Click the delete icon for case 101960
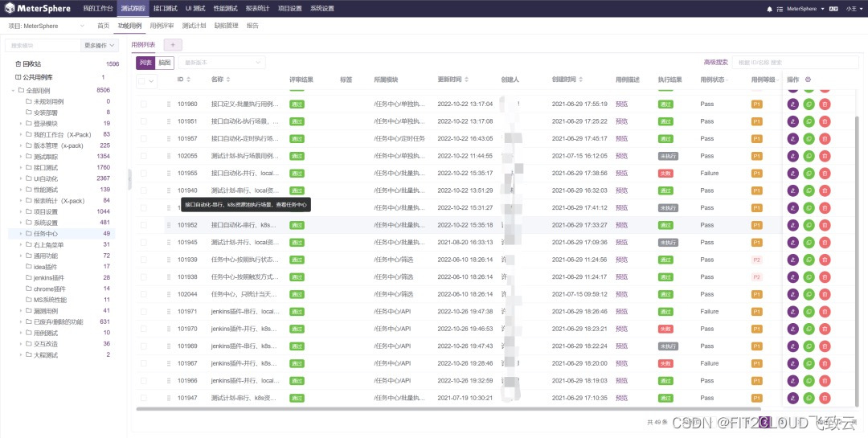 click(x=825, y=104)
